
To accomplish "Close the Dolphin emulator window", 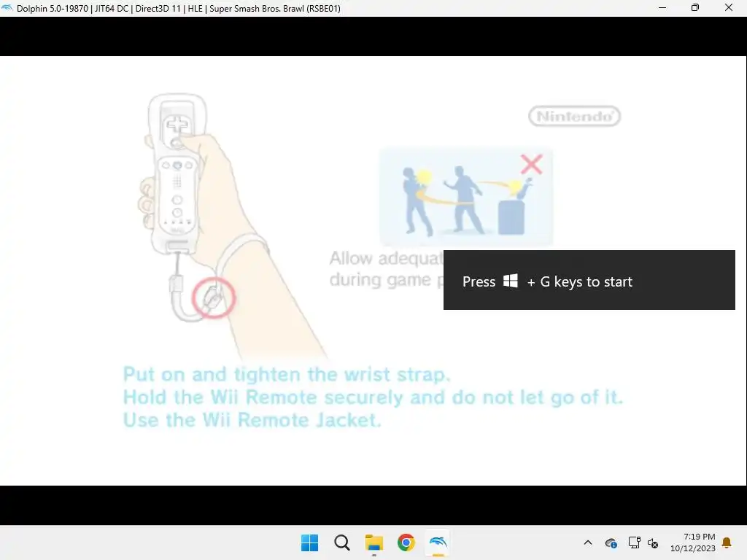I will click(729, 7).
